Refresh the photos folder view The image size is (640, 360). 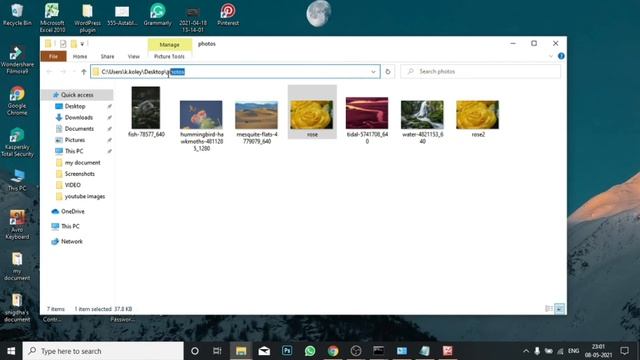coord(388,72)
